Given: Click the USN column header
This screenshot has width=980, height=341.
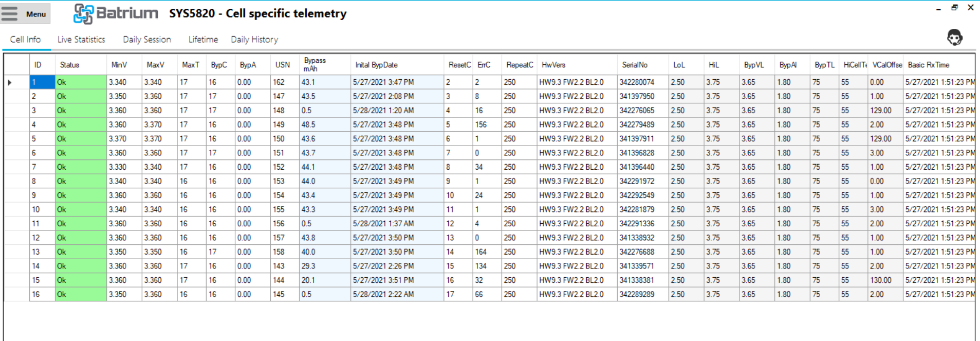Looking at the screenshot, I should 285,65.
